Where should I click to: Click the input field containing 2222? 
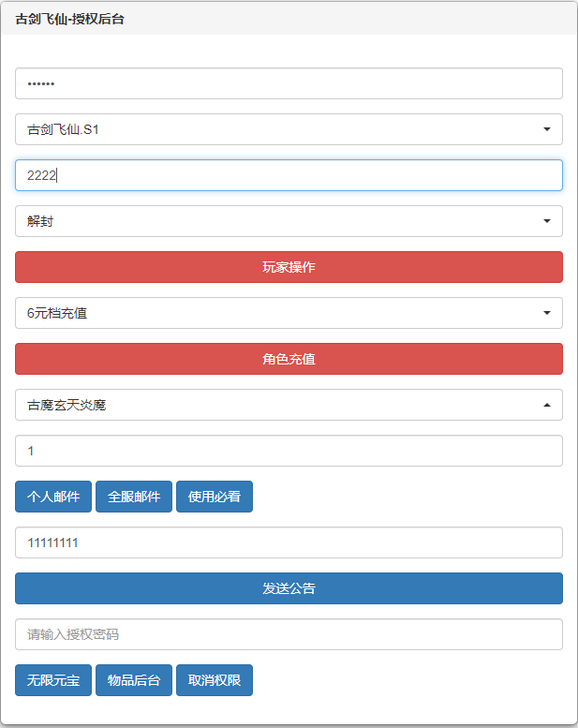pyautogui.click(x=289, y=175)
